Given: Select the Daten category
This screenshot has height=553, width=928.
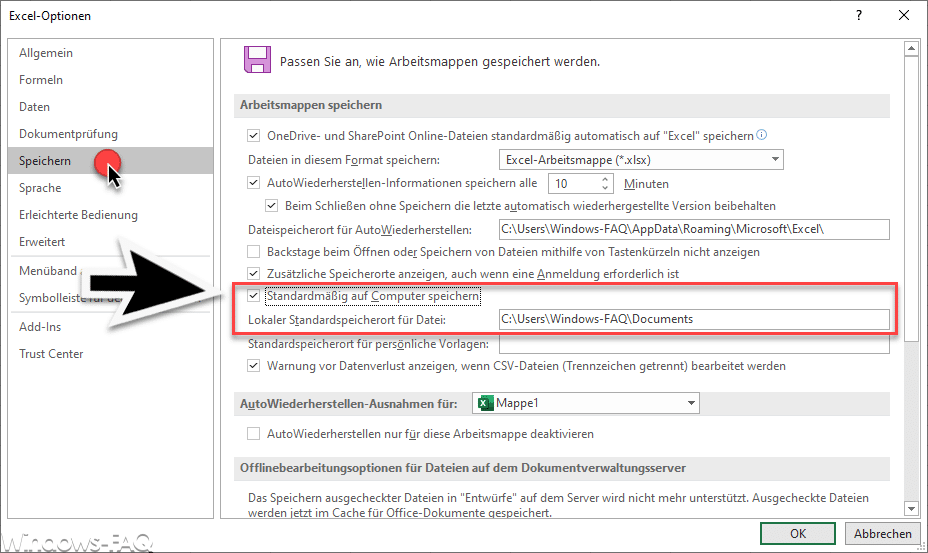Looking at the screenshot, I should click(x=111, y=107).
